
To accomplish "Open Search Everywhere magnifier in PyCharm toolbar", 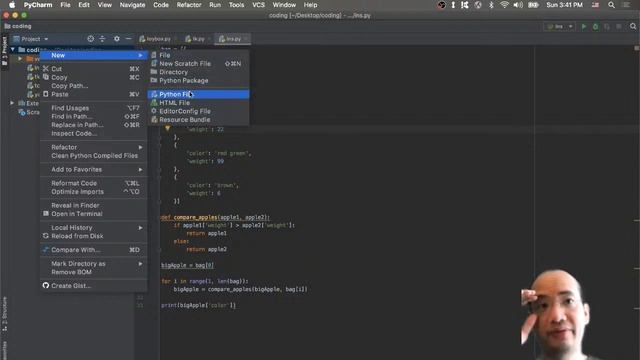I will point(633,27).
